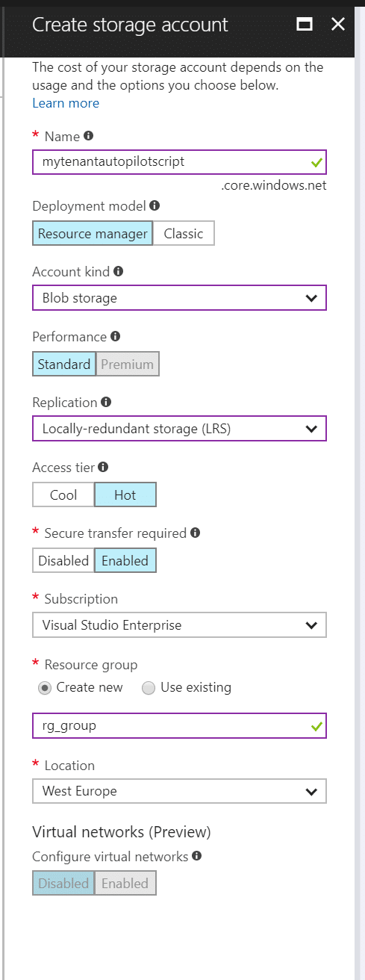Select the Create new resource group radio
This screenshot has height=980, width=365.
[45, 687]
